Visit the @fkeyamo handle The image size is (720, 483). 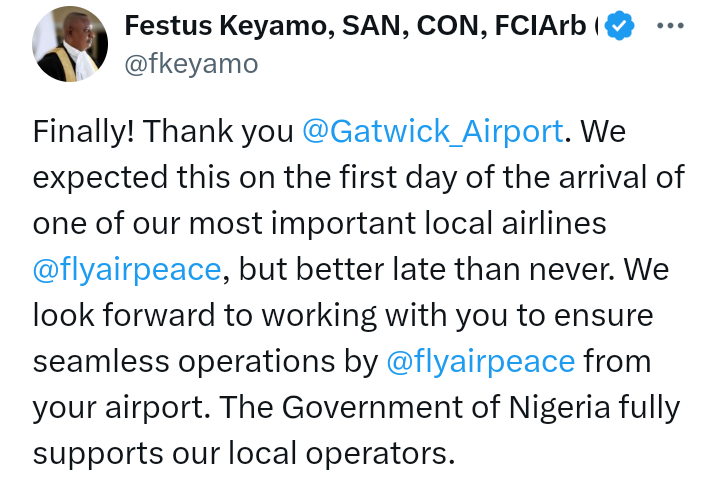coord(191,64)
